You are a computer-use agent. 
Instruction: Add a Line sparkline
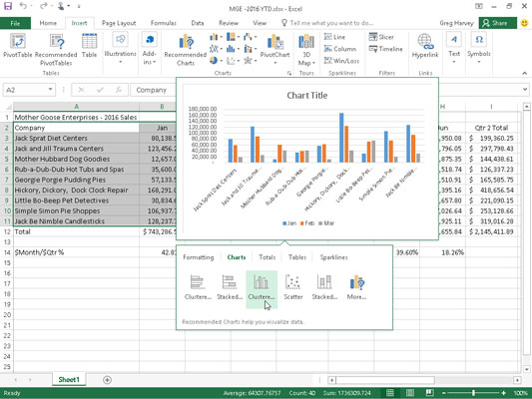tap(334, 37)
